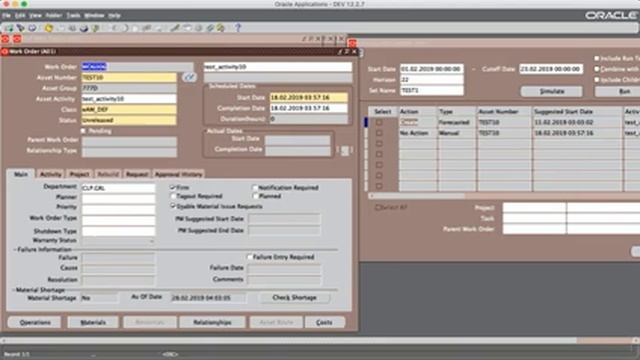This screenshot has width=640, height=360.
Task: Click the Scheduled Completion Date field
Action: (x=309, y=108)
